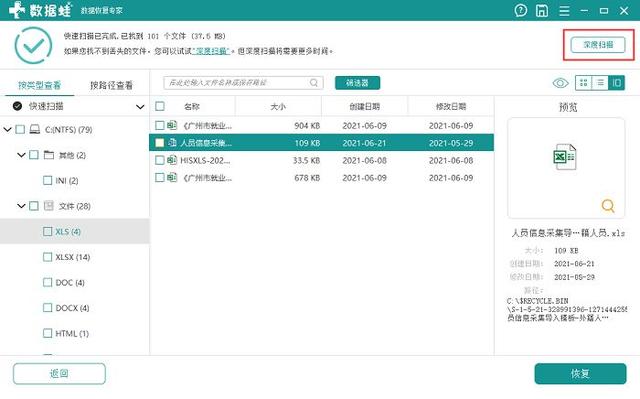Select the INI (2) tree item
This screenshot has height=399, width=640.
point(67,180)
